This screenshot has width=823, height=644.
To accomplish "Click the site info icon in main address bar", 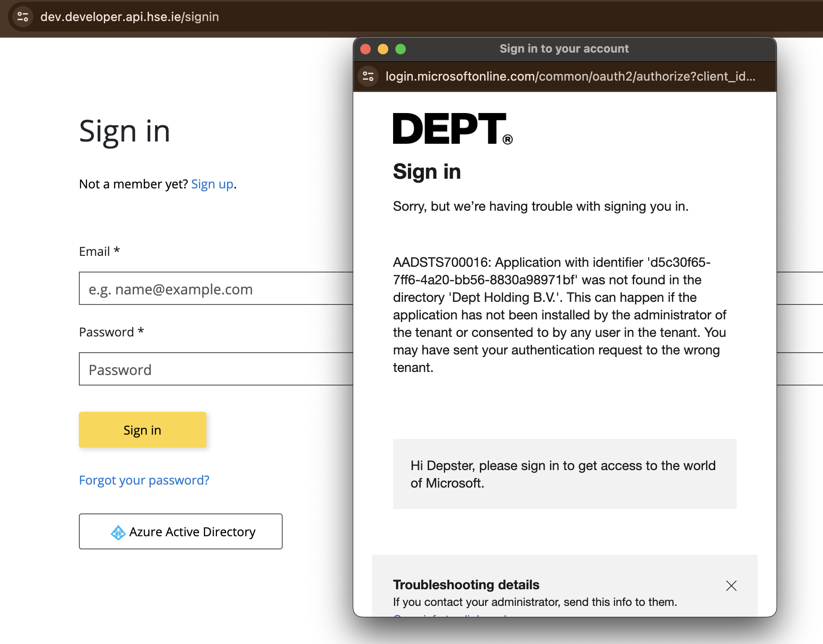I will click(23, 17).
